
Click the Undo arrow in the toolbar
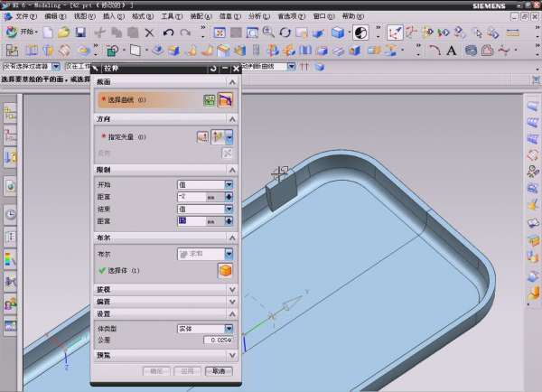[x=168, y=33]
